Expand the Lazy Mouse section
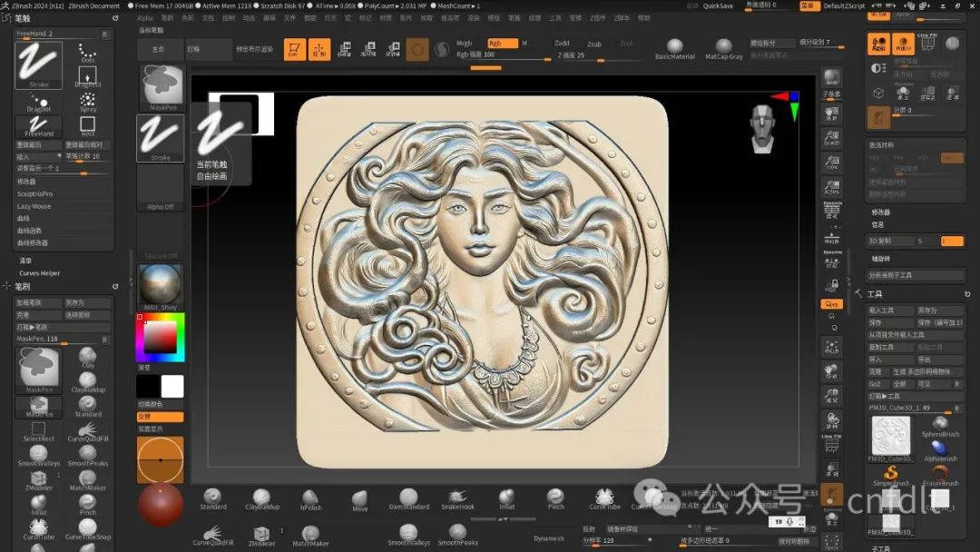The height and width of the screenshot is (552, 980). 34,206
